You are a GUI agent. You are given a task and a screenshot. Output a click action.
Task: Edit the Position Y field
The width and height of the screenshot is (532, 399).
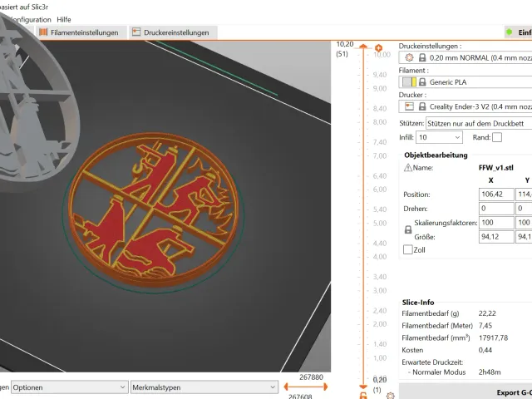click(x=524, y=195)
